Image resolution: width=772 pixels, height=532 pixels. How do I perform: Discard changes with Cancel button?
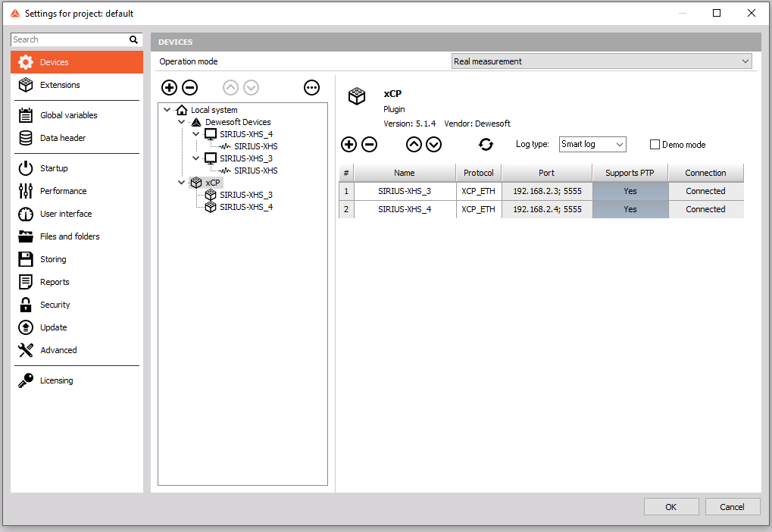tap(732, 507)
